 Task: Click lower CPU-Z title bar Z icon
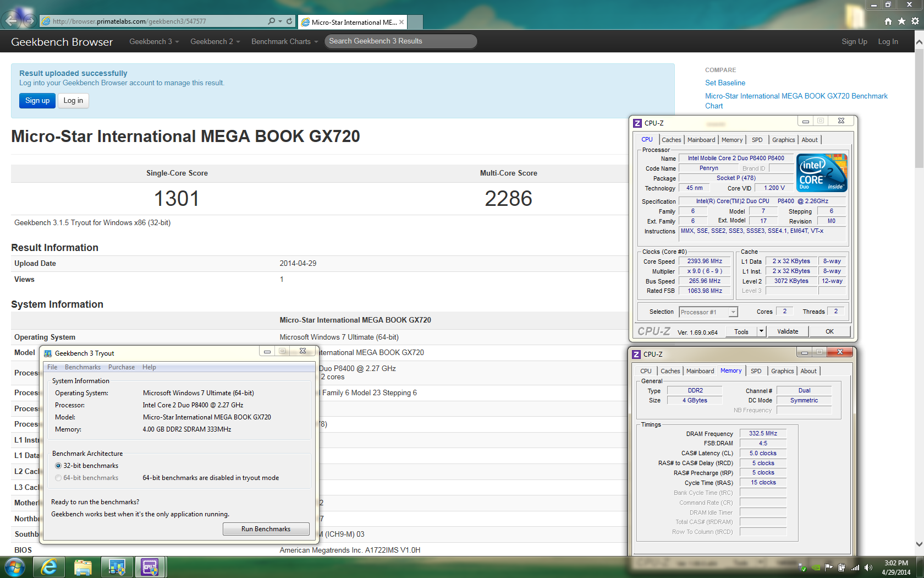pyautogui.click(x=636, y=355)
